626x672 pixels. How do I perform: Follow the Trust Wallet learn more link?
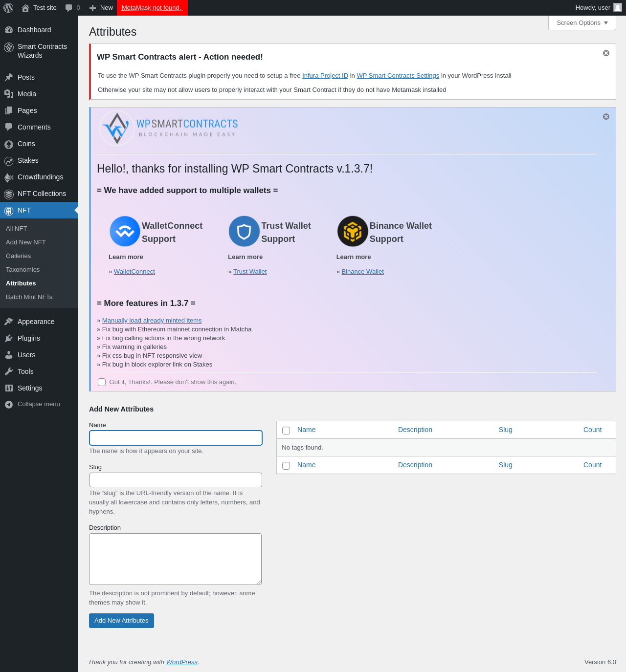(x=250, y=272)
